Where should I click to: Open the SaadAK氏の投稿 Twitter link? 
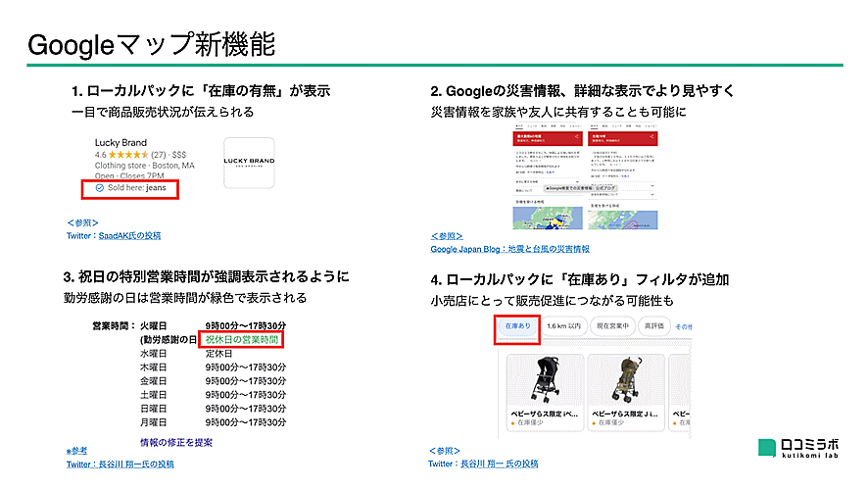(x=113, y=235)
